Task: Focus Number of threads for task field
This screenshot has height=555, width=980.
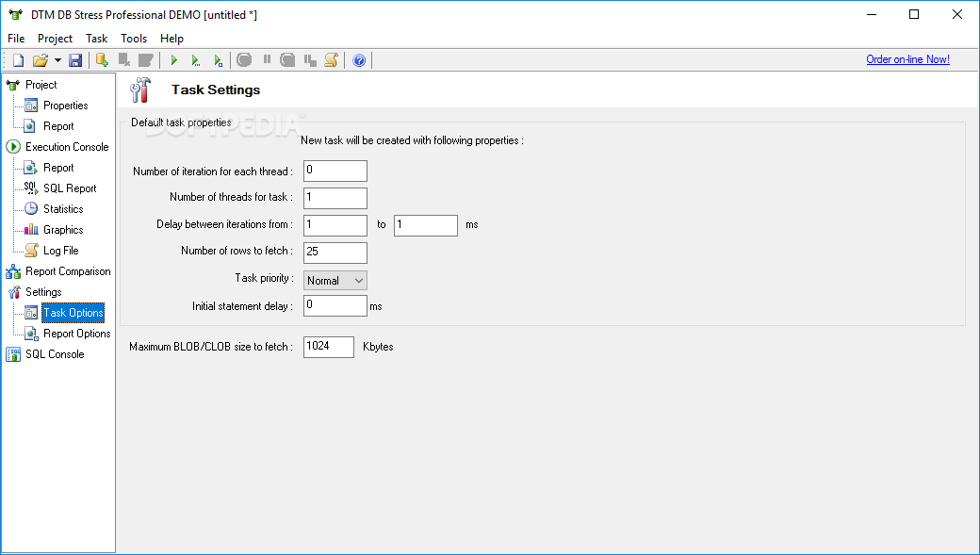Action: [x=335, y=198]
